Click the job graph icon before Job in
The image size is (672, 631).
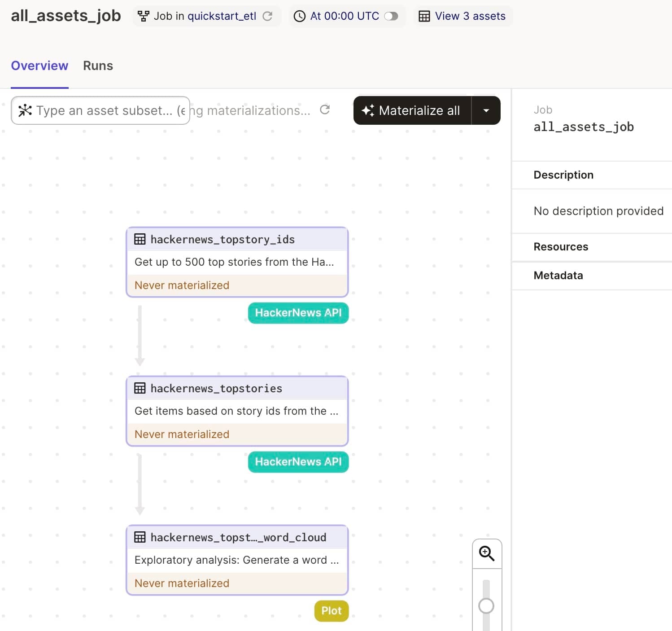point(143,16)
